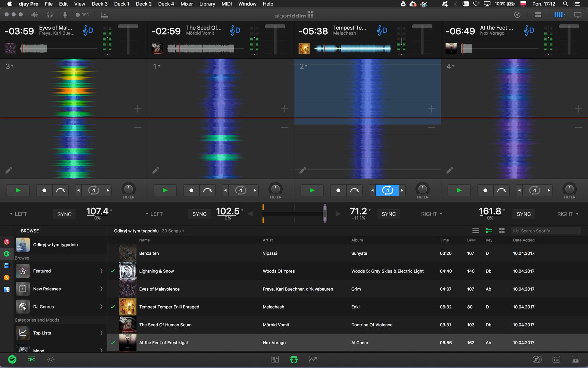Click the sun-shaped Automix icon
The width and height of the screenshot is (588, 368).
click(x=51, y=359)
